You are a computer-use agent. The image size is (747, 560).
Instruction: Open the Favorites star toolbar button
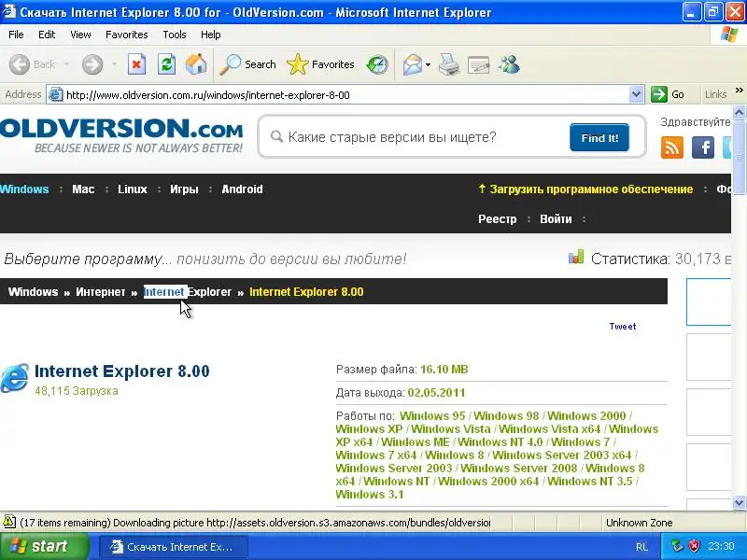pyautogui.click(x=320, y=64)
